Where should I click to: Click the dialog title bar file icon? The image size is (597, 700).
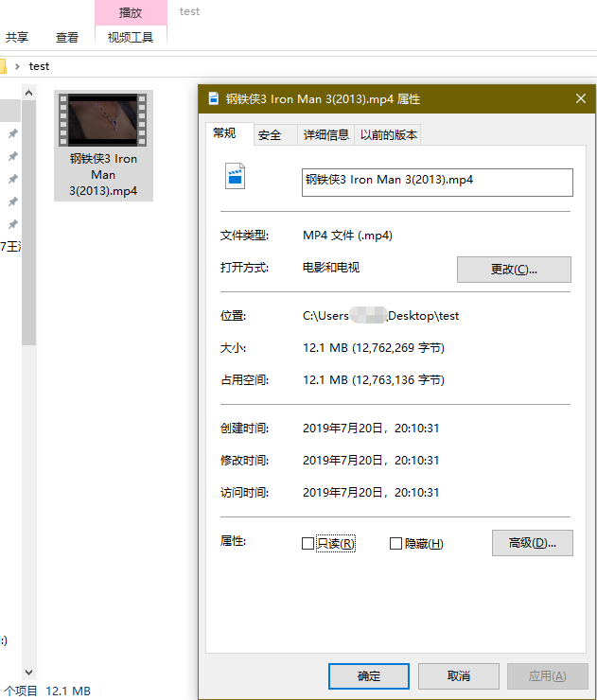click(x=214, y=98)
